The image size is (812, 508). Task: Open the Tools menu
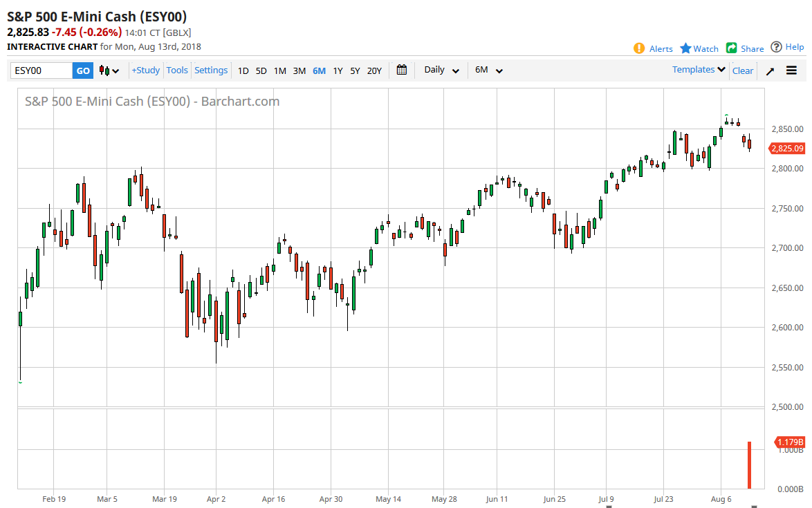[x=177, y=70]
